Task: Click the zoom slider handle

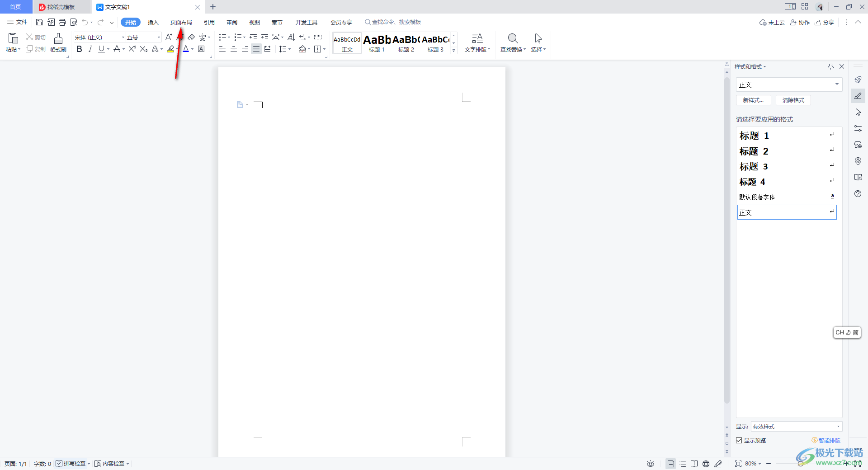Action: (x=800, y=464)
